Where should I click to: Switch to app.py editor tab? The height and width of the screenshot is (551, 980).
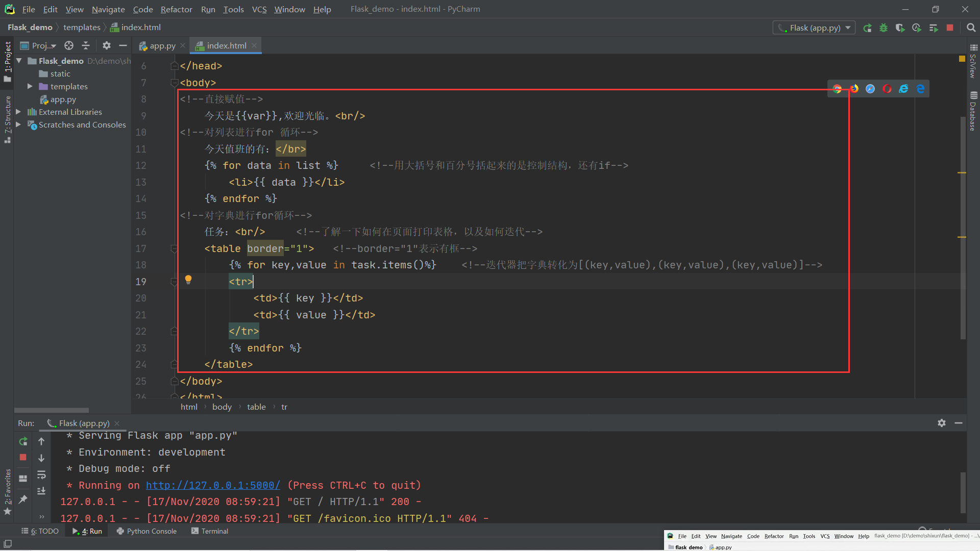tap(162, 45)
